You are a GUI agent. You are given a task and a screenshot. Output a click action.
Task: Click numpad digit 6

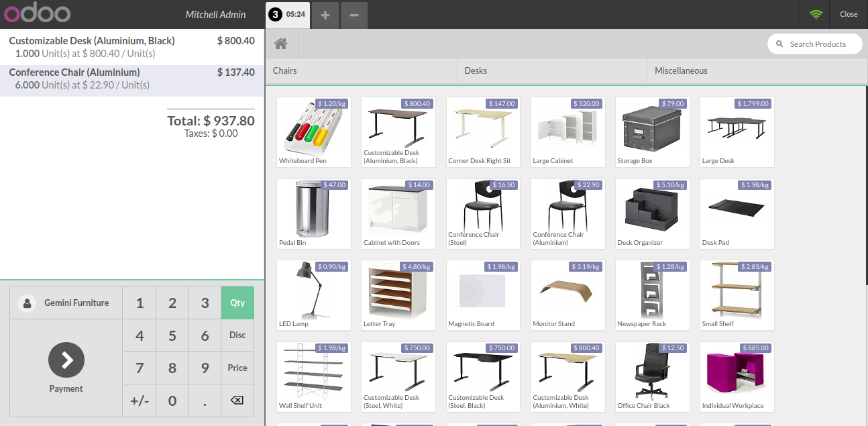click(205, 335)
